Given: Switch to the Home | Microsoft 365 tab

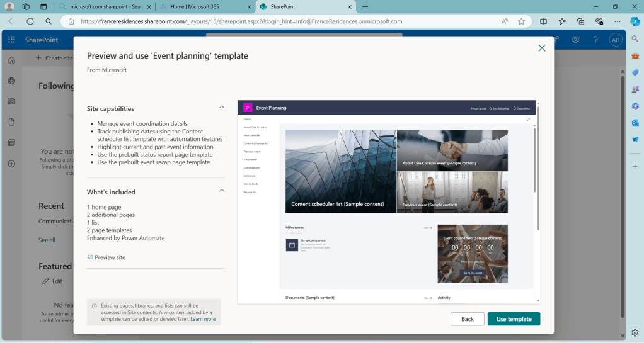Looking at the screenshot, I should coord(205,6).
